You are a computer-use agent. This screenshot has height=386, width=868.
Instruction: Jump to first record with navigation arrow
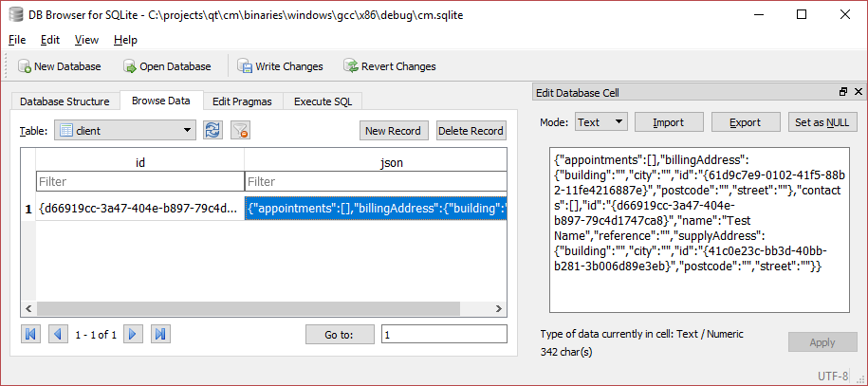(30, 334)
